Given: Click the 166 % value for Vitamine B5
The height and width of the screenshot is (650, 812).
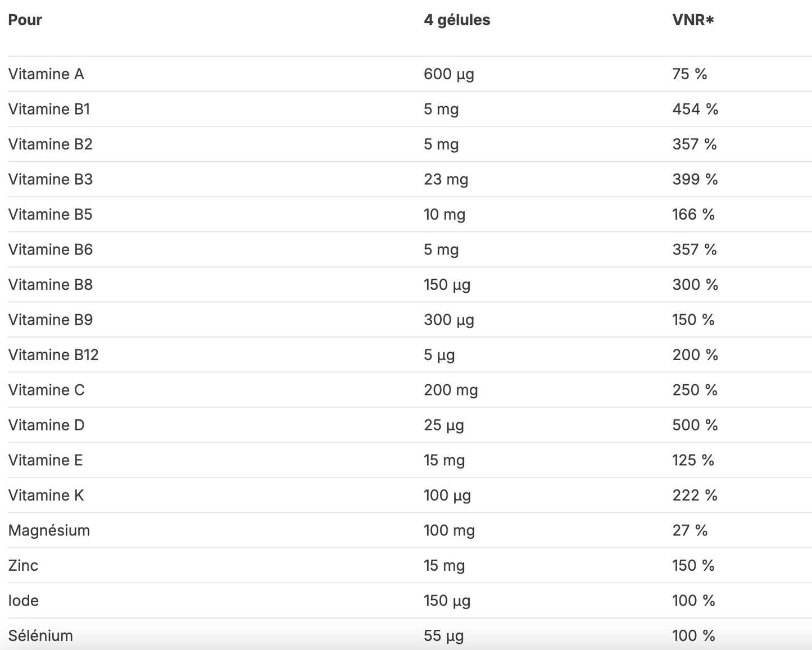Looking at the screenshot, I should tap(693, 215).
